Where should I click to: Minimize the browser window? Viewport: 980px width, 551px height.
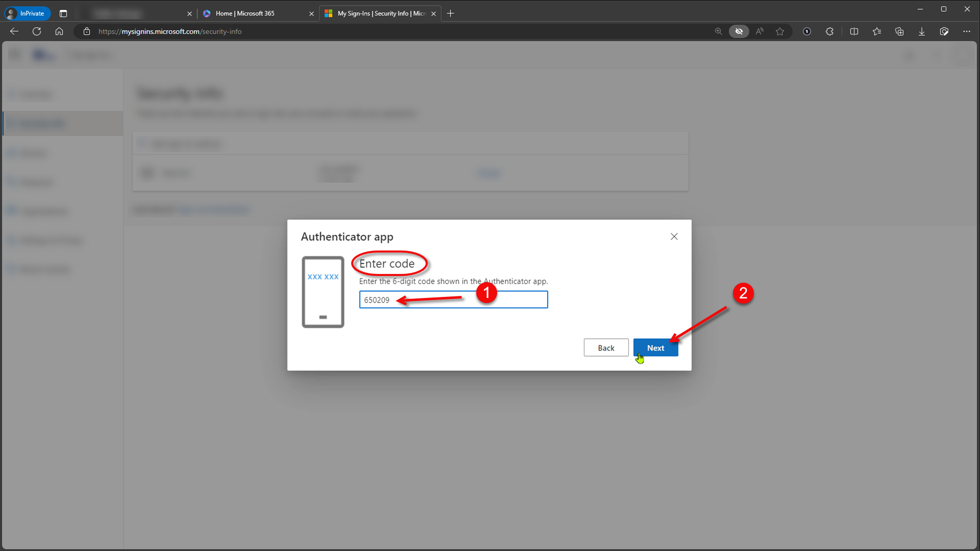(x=920, y=9)
